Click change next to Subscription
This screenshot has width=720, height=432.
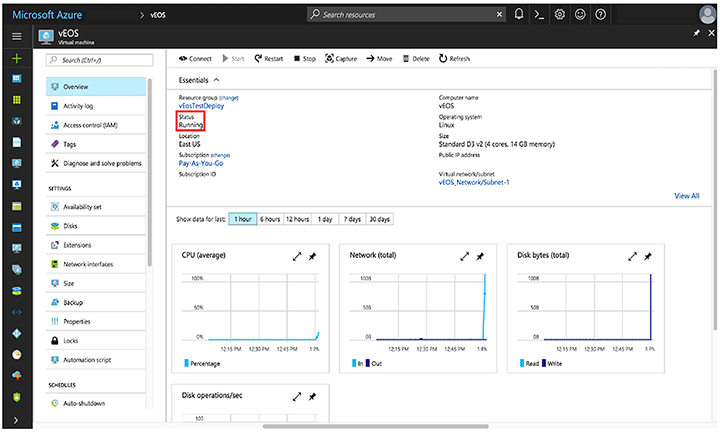coord(220,155)
